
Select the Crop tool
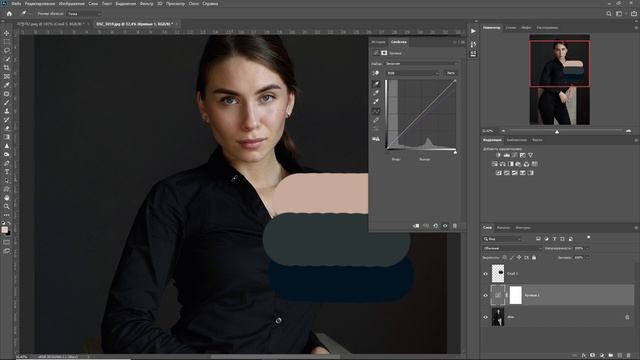point(7,68)
